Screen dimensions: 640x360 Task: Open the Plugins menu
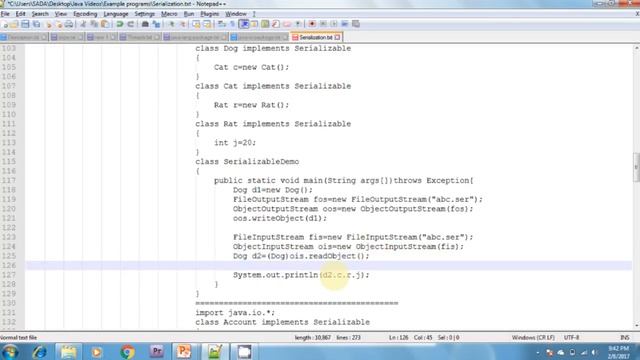point(210,14)
